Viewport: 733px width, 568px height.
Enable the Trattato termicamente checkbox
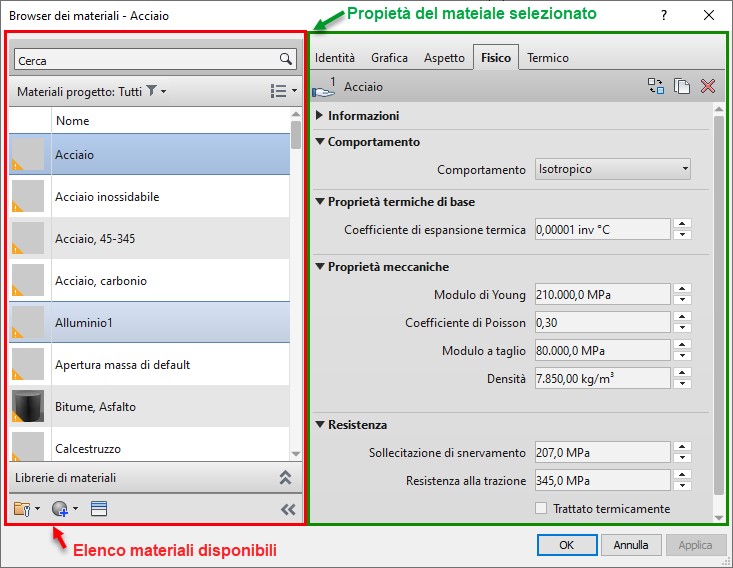(541, 508)
